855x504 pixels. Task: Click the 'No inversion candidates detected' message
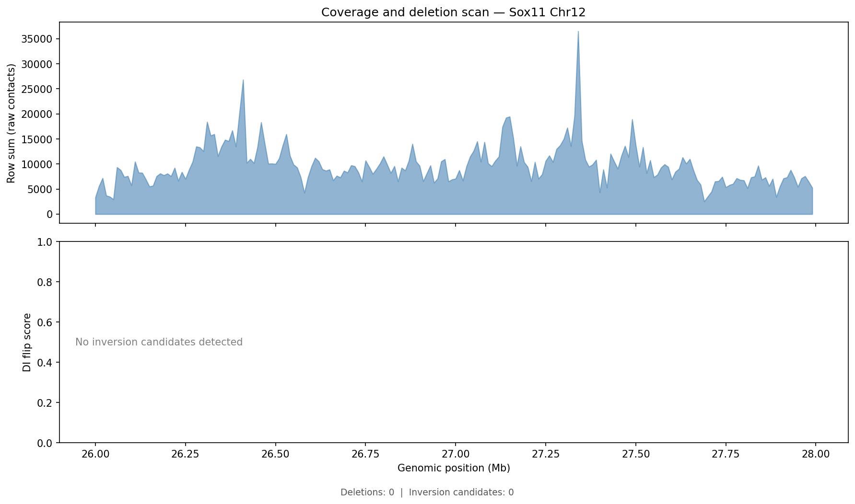[159, 342]
